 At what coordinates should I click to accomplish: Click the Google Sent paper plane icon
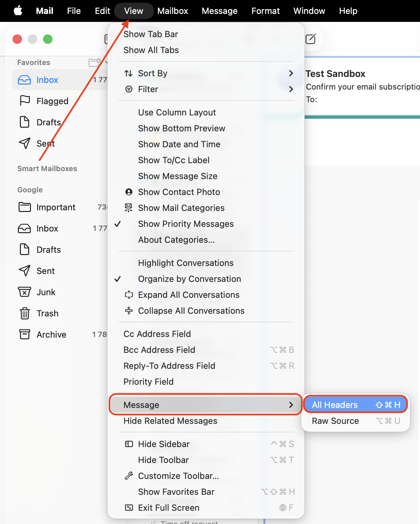[25, 271]
